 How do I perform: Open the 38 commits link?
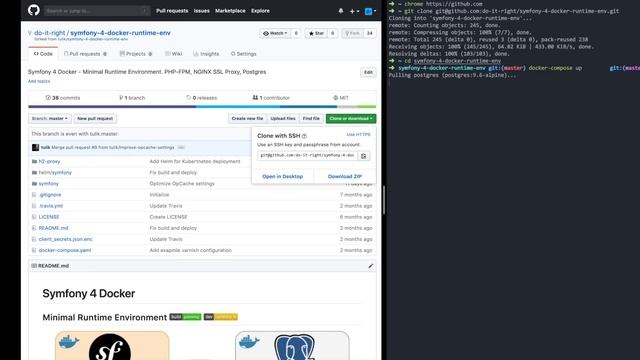63,98
